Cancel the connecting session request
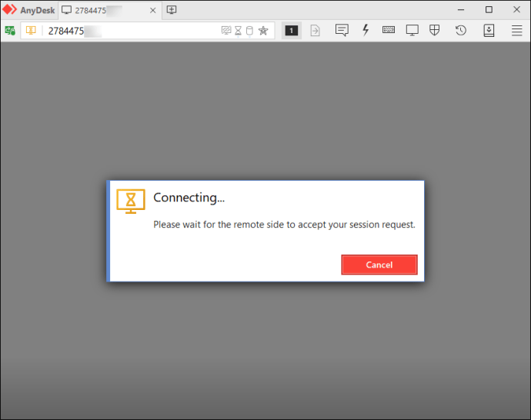531x420 pixels. (x=379, y=265)
